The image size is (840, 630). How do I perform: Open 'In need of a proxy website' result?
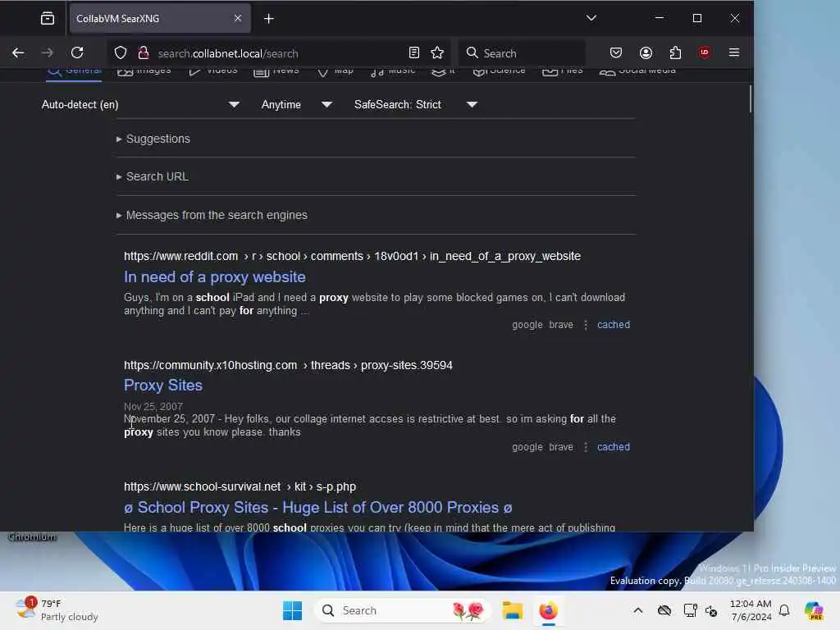pos(215,277)
